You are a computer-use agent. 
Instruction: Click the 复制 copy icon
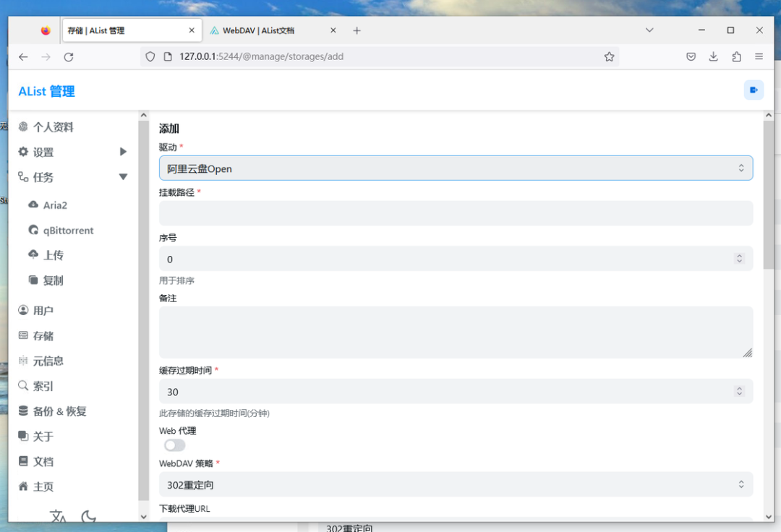pos(33,280)
